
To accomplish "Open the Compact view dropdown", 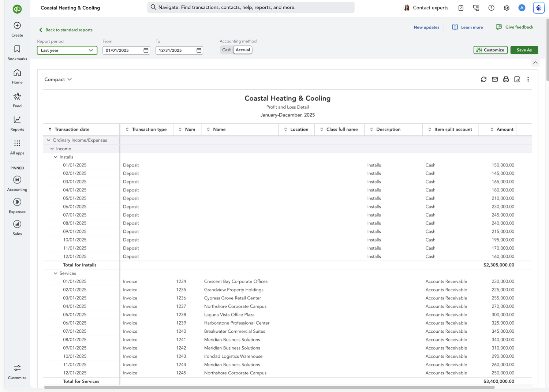I will tap(58, 79).
